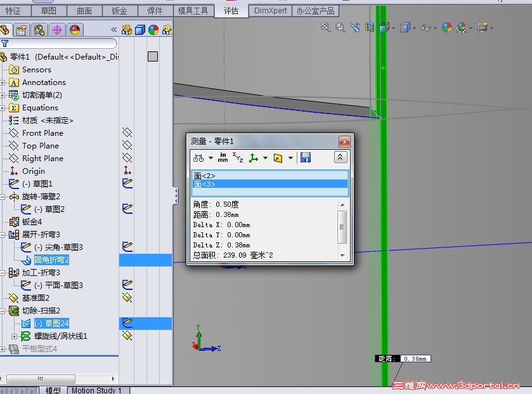
Task: Toggle Origin visibility icon in display pane
Action: pyautogui.click(x=127, y=171)
